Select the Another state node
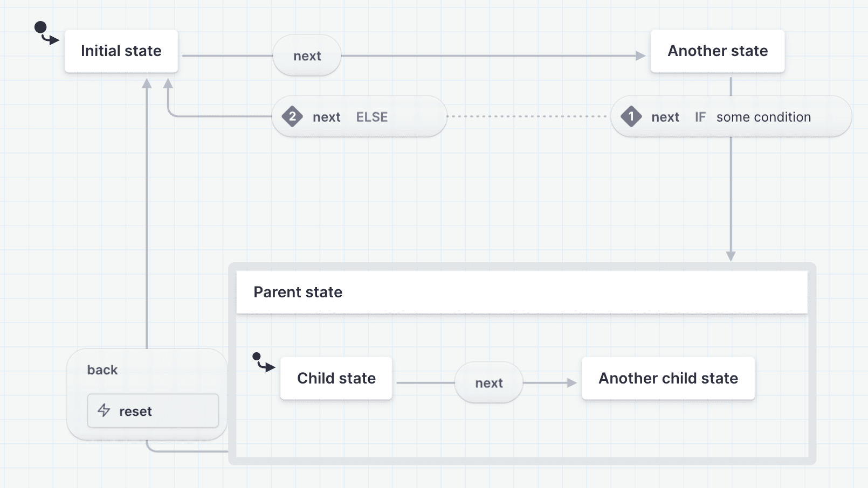The height and width of the screenshot is (488, 868). [718, 51]
